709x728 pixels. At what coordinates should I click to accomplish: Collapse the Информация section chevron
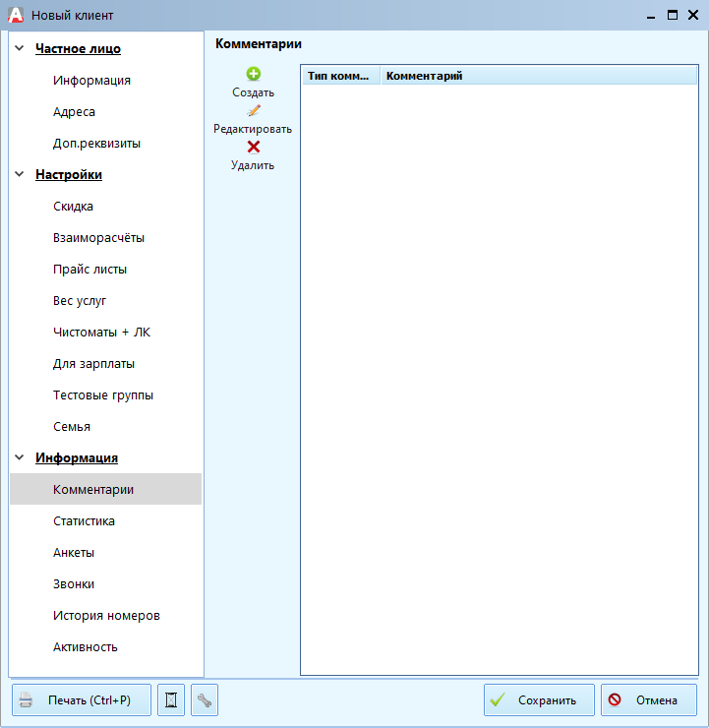[x=20, y=457]
